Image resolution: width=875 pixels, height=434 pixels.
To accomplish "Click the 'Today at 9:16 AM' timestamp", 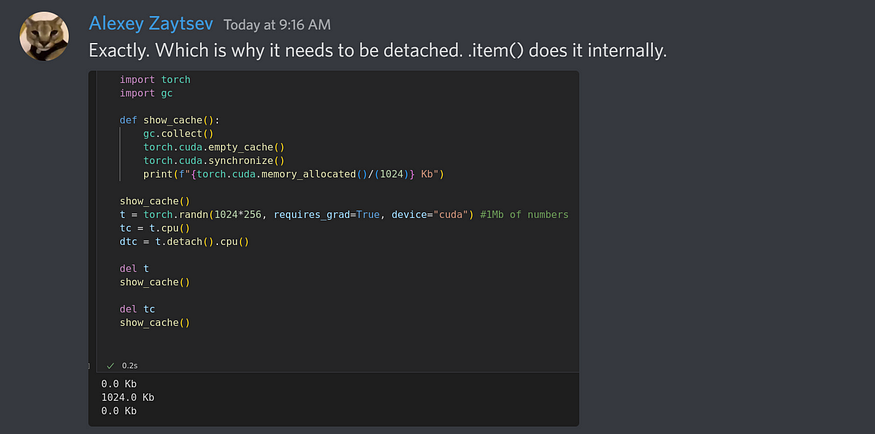I will (x=277, y=24).
